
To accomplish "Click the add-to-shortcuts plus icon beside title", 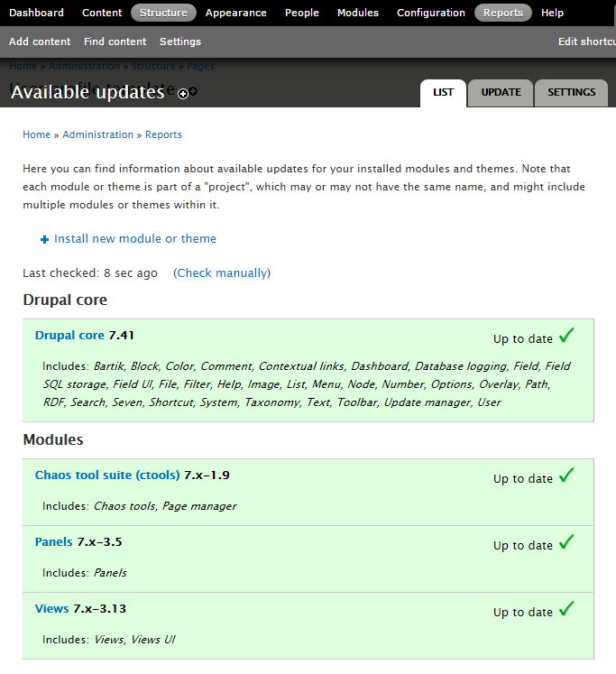I will [183, 94].
